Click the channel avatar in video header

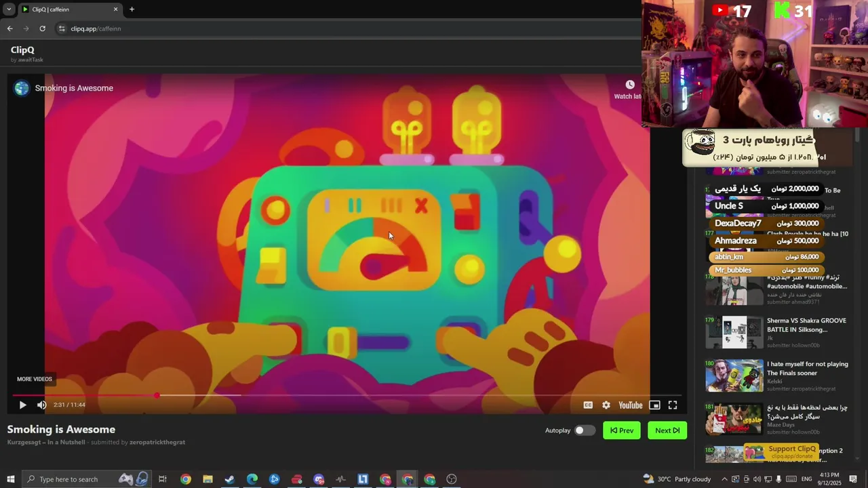(22, 88)
